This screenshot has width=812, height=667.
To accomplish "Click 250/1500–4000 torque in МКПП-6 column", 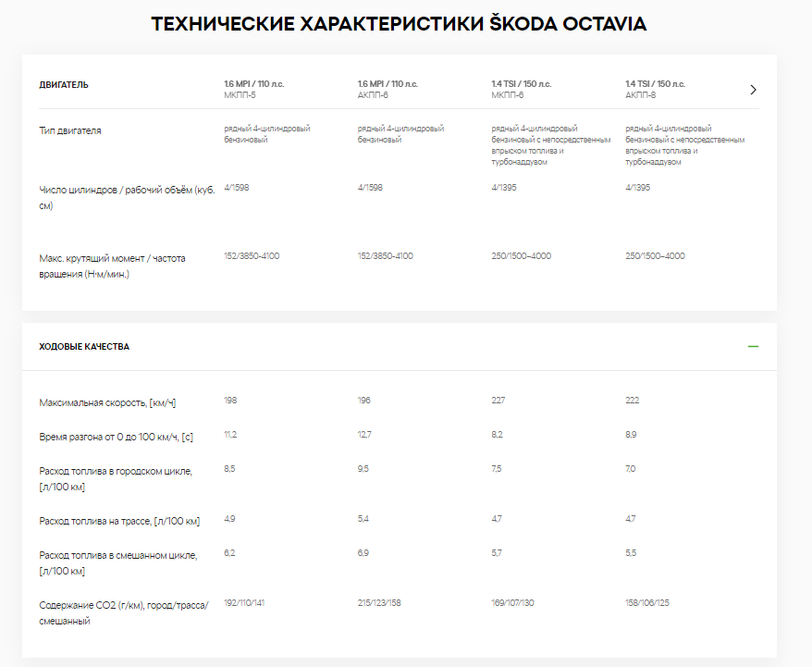I will coord(522,256).
